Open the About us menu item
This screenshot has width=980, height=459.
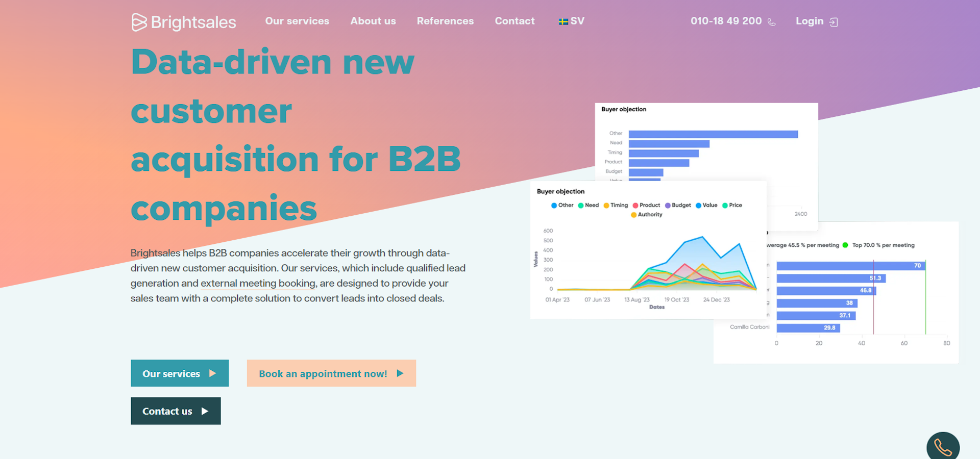(373, 21)
